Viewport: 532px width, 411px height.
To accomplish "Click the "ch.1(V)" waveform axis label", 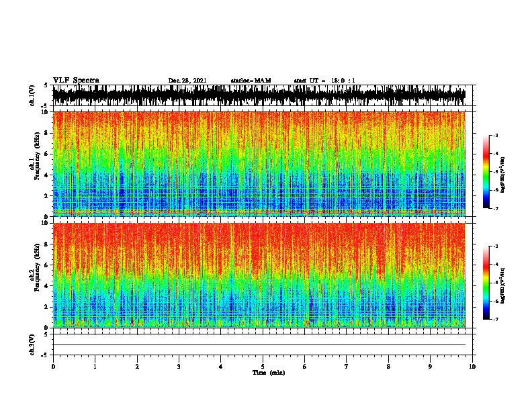I will (x=32, y=95).
